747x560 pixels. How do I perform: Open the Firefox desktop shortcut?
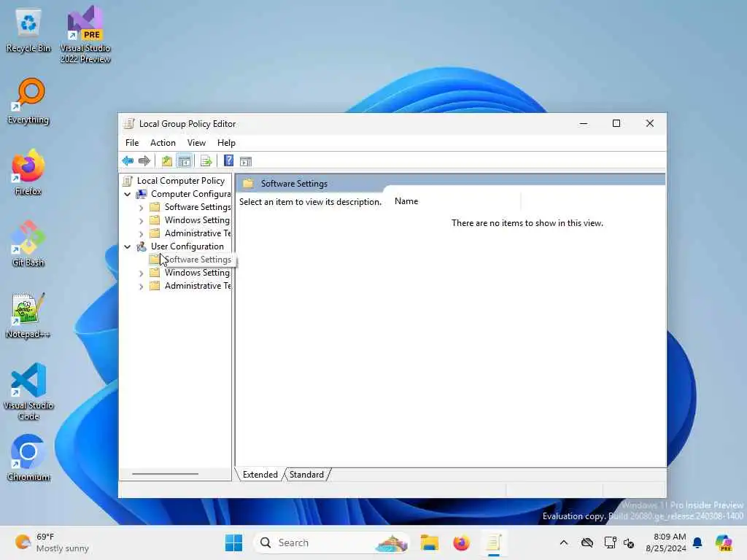coord(28,172)
